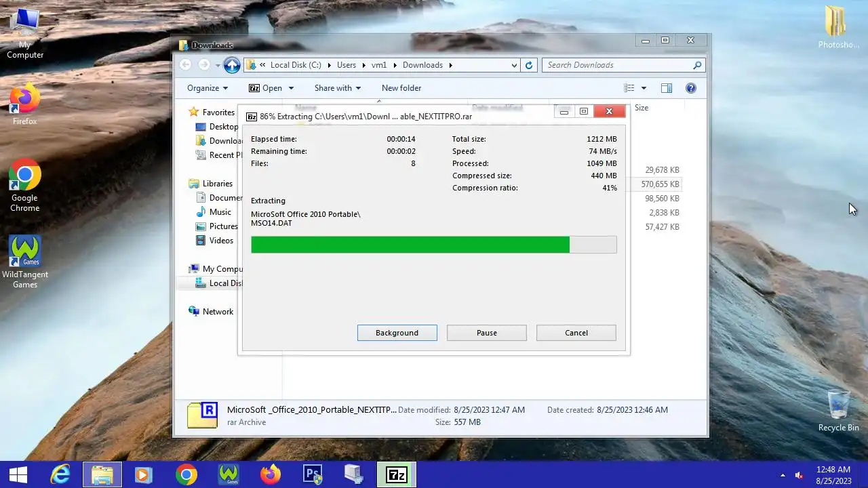The image size is (868, 488).
Task: Expand the path arrow after Downloads
Action: click(x=450, y=65)
